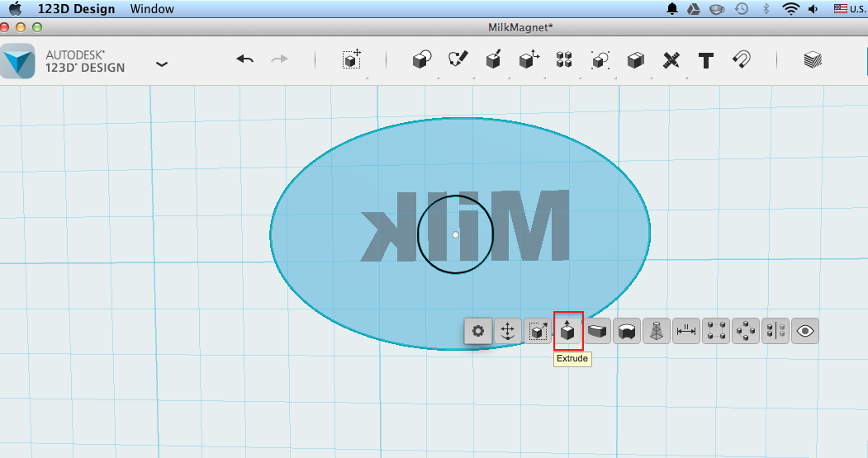Screen dimensions: 868x458
Task: Open the Window menu
Action: pyautogui.click(x=152, y=9)
